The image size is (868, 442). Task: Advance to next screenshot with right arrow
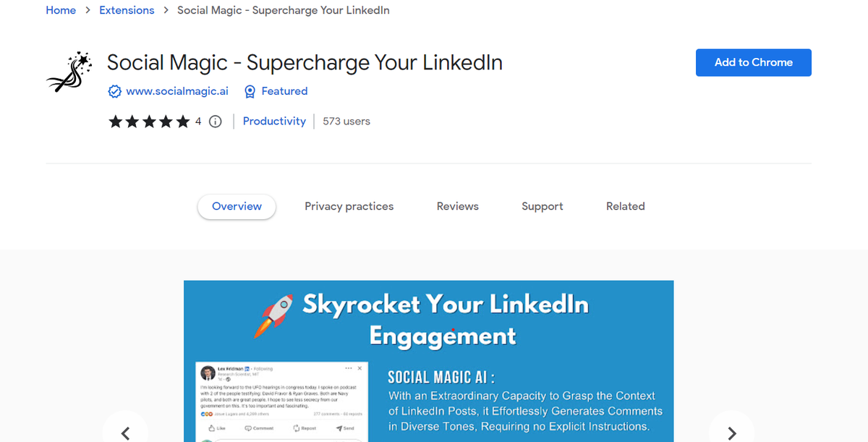pos(731,433)
